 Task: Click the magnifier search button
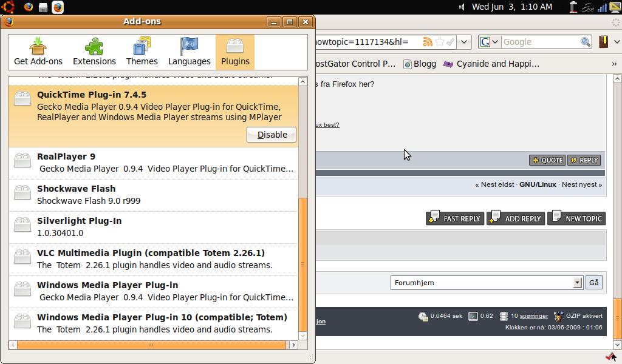[585, 42]
